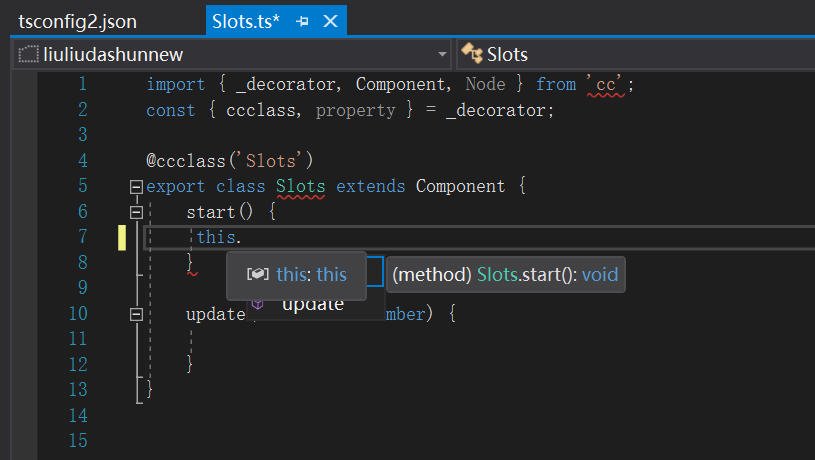Collapse the Slots class block
Image resolution: width=815 pixels, height=460 pixels.
[136, 186]
